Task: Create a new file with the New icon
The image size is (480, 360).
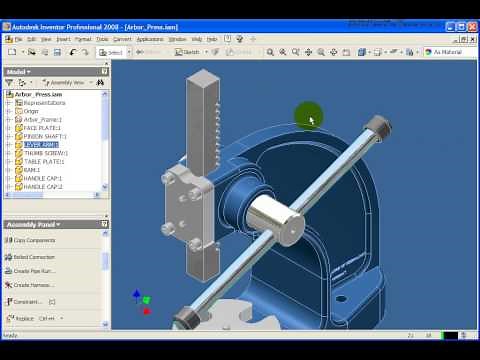Action: tap(12, 52)
